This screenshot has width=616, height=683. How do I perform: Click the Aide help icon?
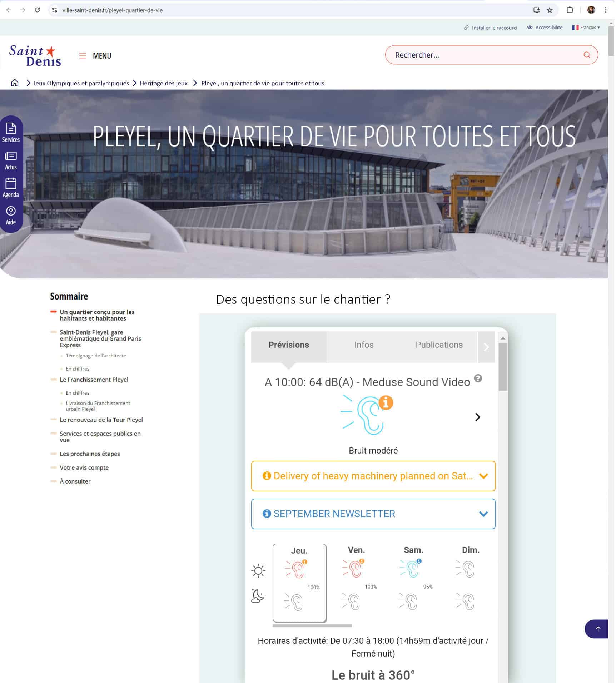click(11, 216)
